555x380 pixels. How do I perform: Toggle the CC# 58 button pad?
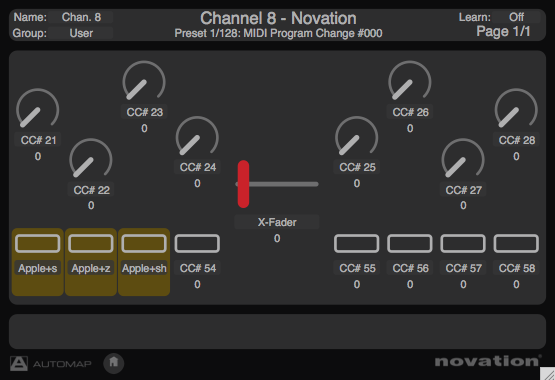coord(516,243)
